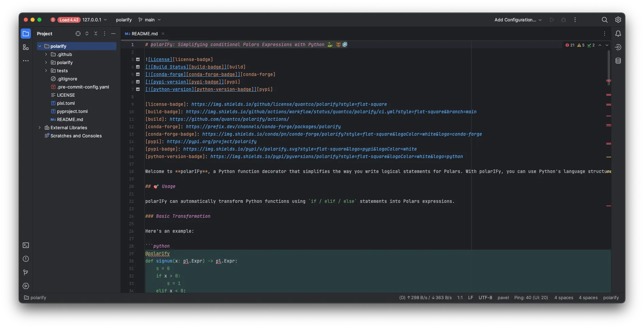This screenshot has width=644, height=328.
Task: Open the Database tool window
Action: tap(618, 61)
